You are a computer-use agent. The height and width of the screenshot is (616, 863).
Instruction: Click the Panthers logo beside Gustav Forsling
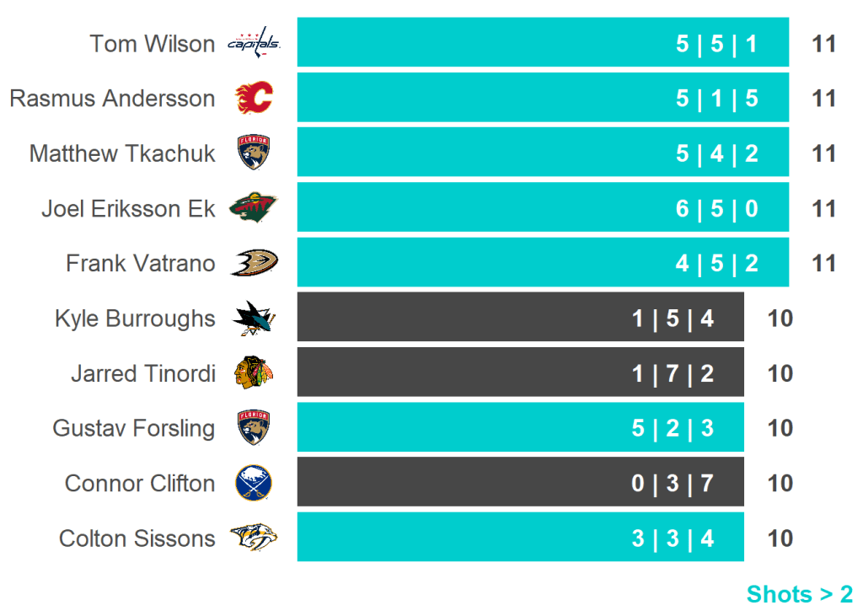click(254, 428)
